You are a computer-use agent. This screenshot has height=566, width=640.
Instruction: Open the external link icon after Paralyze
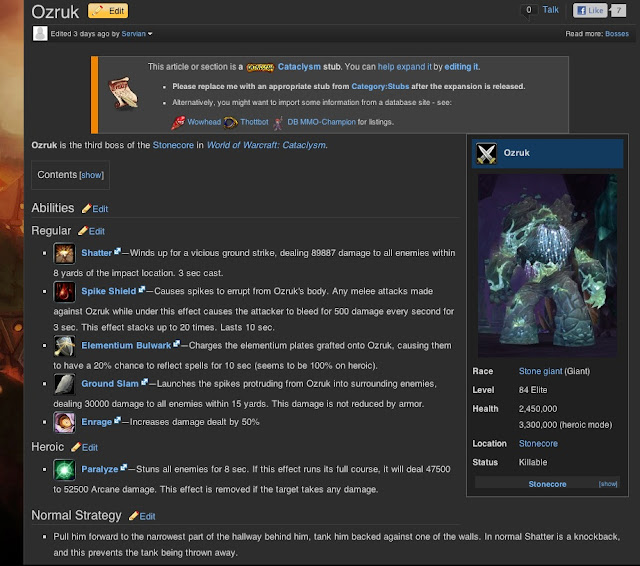[x=124, y=468]
